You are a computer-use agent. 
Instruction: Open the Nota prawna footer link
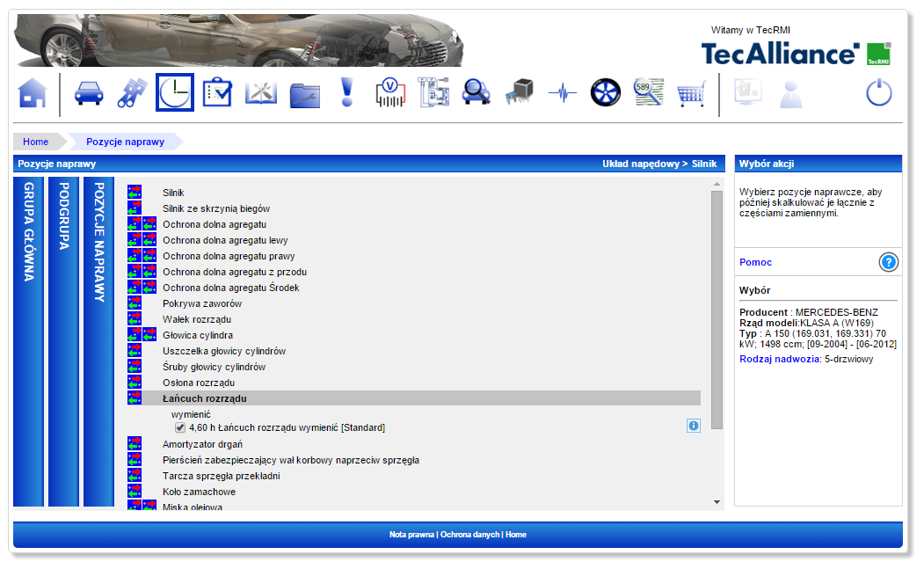pyautogui.click(x=411, y=535)
